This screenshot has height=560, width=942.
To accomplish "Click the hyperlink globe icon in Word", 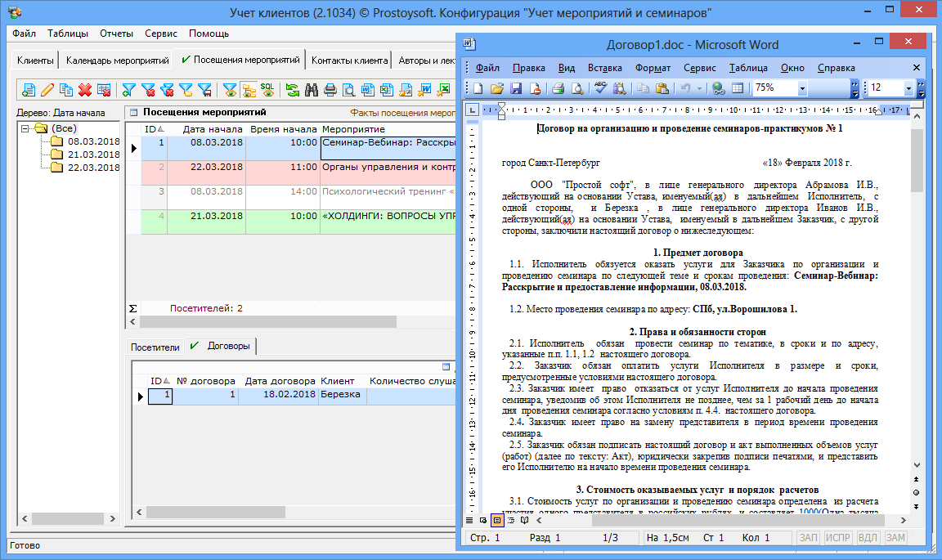I will coord(719,88).
